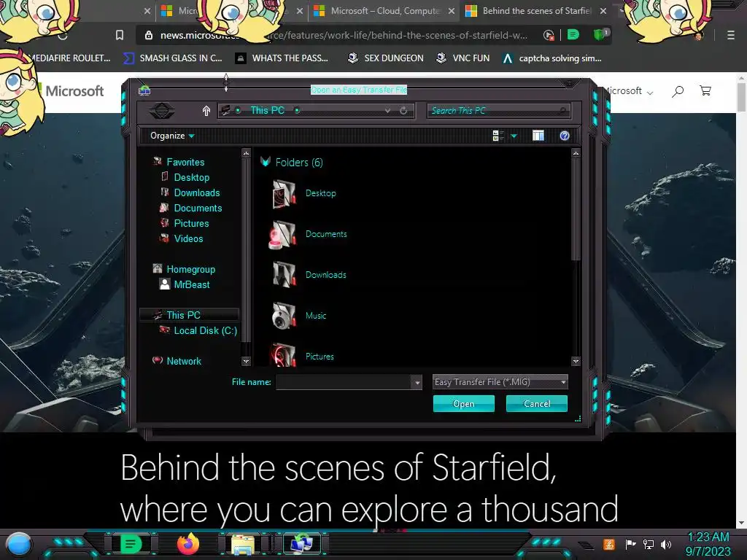747x560 pixels.
Task: Click navigation pane scroll down arrow
Action: (x=246, y=362)
